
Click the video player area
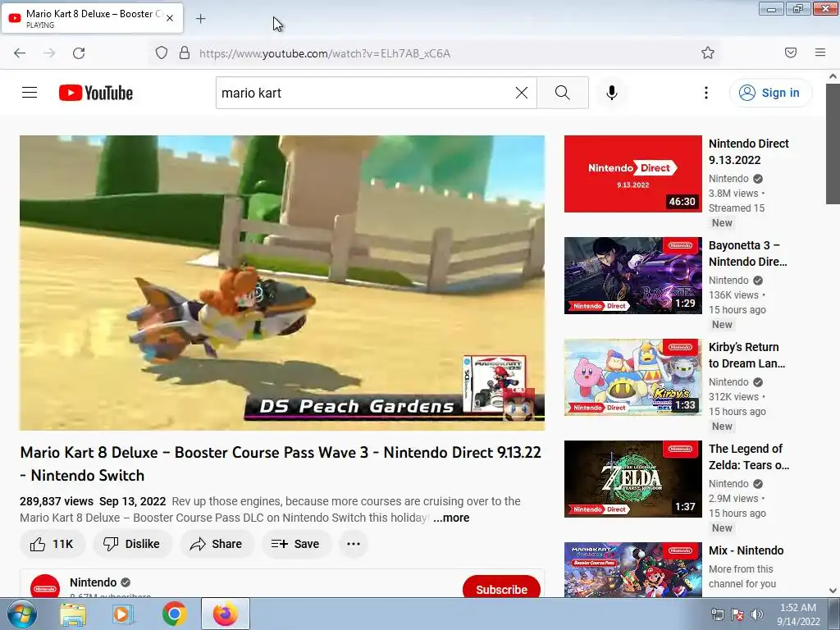pos(282,283)
